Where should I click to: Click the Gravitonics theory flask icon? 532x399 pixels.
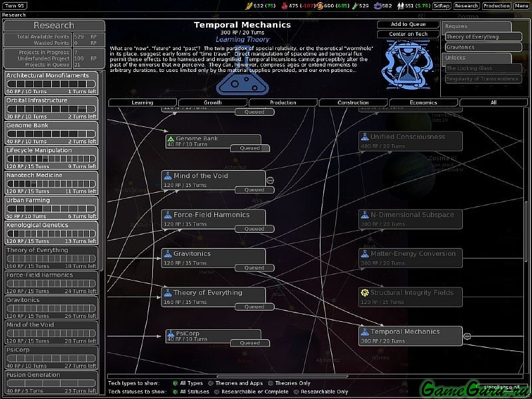(x=168, y=254)
